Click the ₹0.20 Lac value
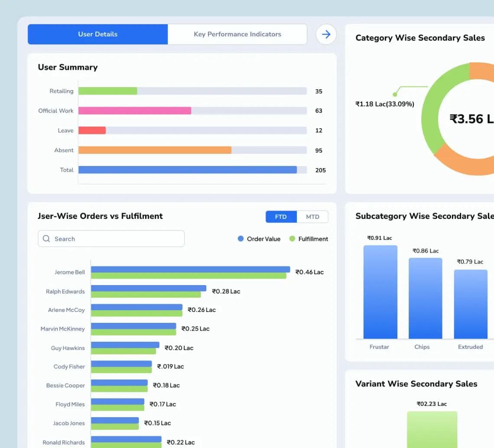Screen dimensions: 494x448 pyautogui.click(x=179, y=348)
